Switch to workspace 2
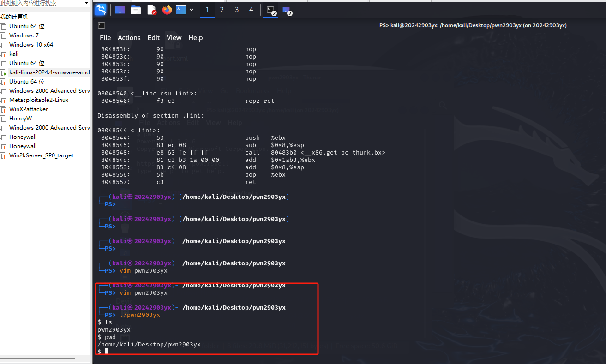 222,10
